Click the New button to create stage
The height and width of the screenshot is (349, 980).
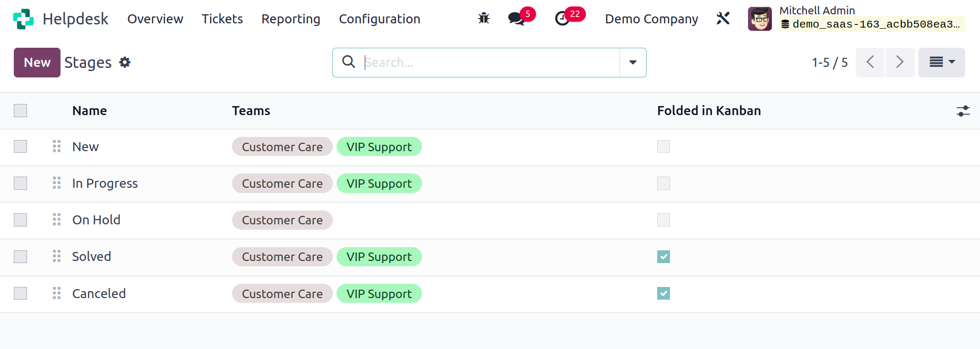(x=37, y=63)
